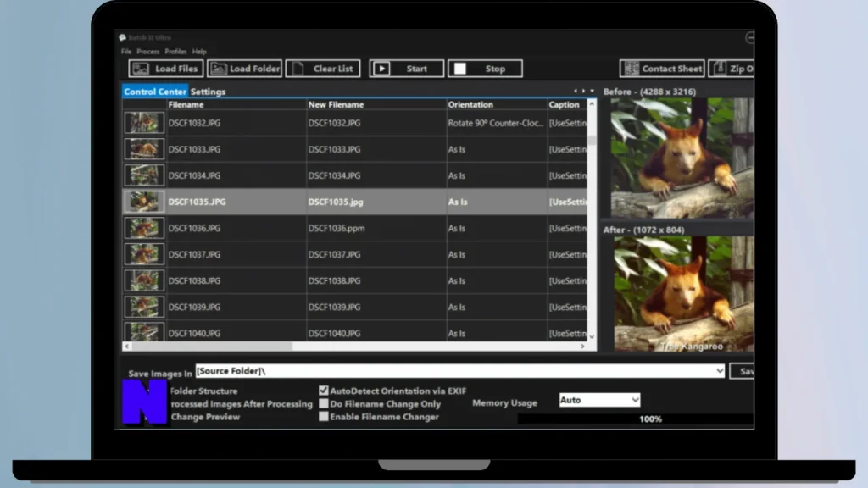The image size is (868, 488).
Task: Click new filename DSCF1035.jpg
Action: (336, 202)
